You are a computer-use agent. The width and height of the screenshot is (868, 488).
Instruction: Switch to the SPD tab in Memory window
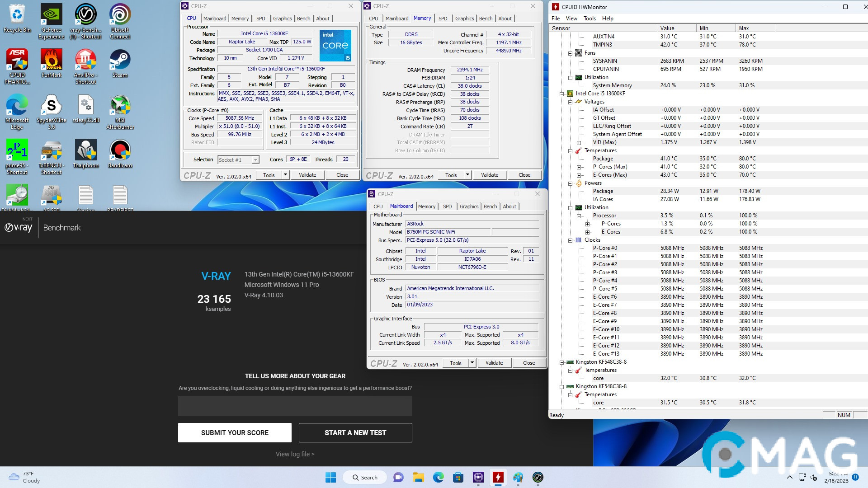click(x=443, y=19)
